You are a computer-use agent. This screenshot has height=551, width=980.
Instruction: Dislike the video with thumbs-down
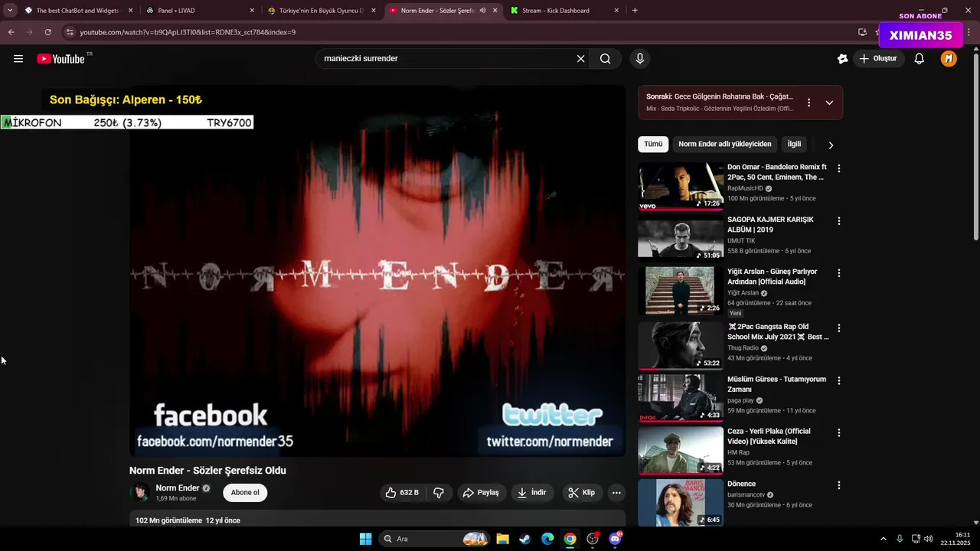(439, 493)
